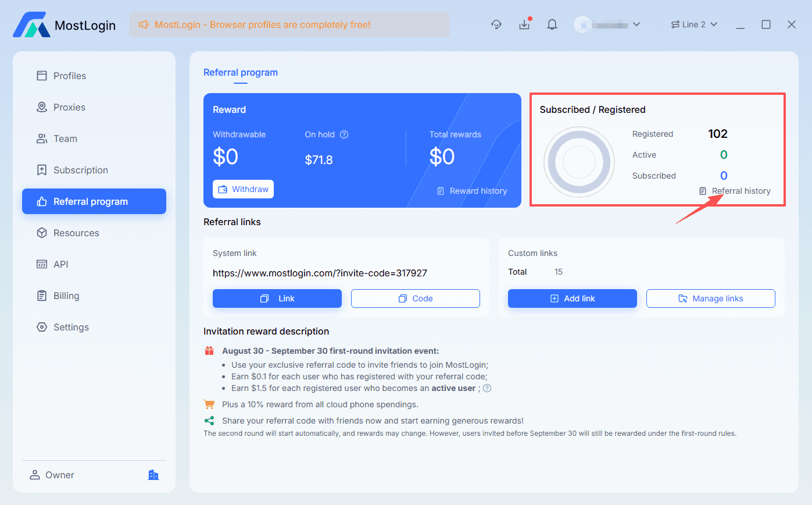Click the Active count 0
This screenshot has width=812, height=505.
click(x=724, y=155)
